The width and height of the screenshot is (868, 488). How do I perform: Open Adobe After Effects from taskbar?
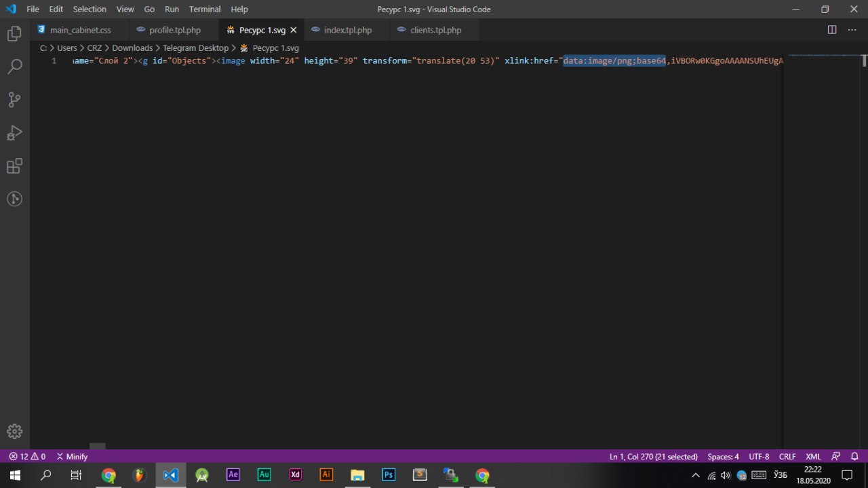[233, 475]
